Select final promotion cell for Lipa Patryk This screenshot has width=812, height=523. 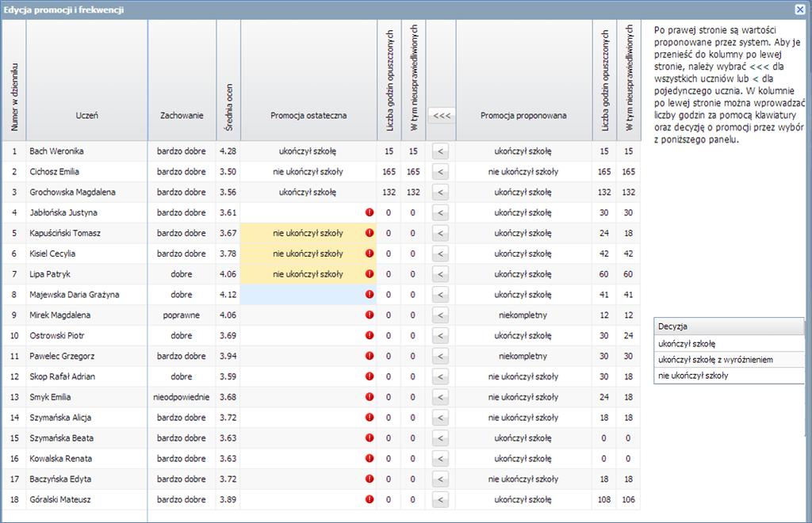308,273
